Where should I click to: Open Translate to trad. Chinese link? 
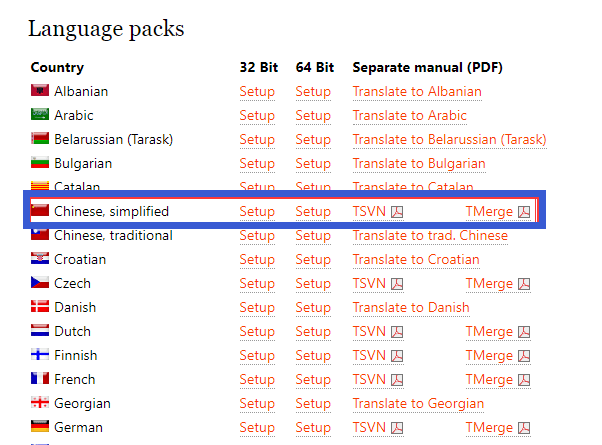(430, 236)
